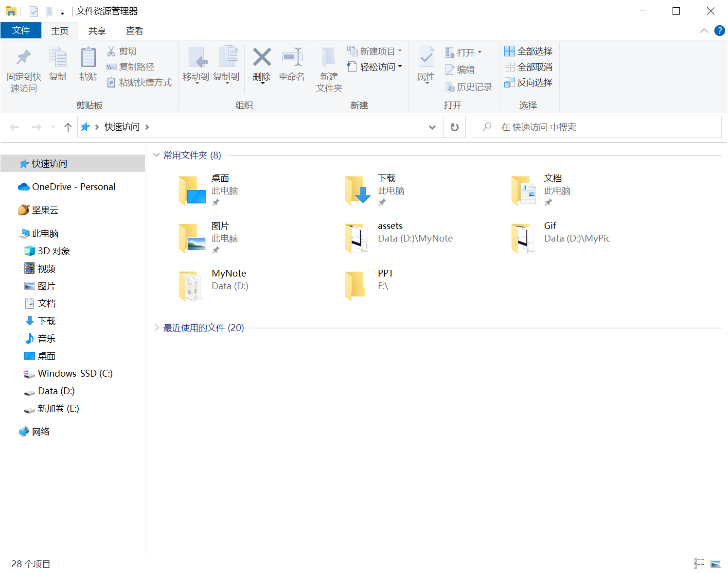
Task: Click Copy path (复制路径)
Action: (130, 67)
